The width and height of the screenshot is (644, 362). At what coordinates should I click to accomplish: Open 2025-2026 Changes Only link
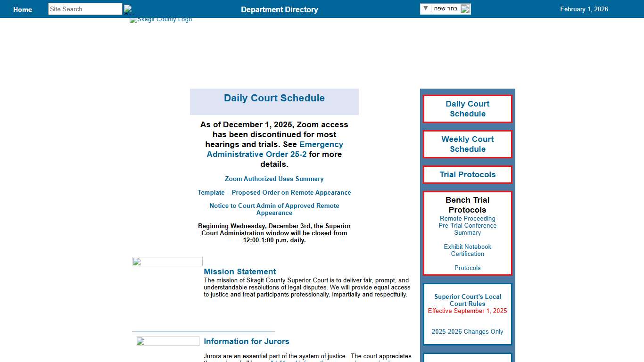tap(467, 332)
